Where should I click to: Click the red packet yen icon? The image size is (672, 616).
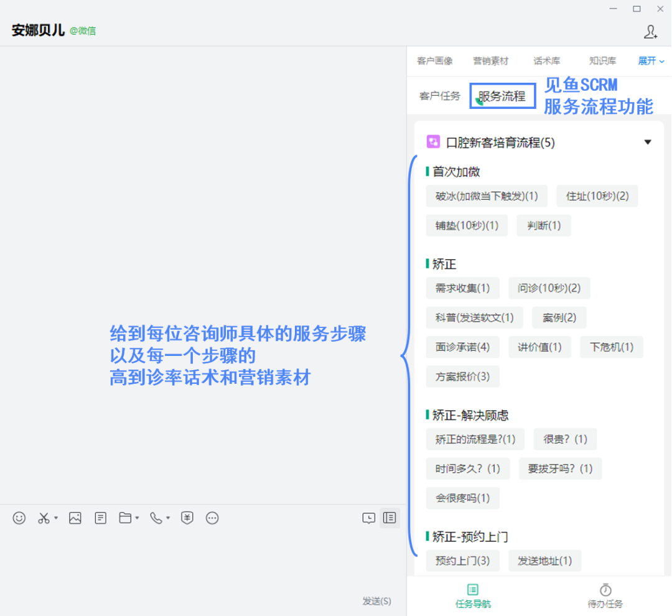187,518
